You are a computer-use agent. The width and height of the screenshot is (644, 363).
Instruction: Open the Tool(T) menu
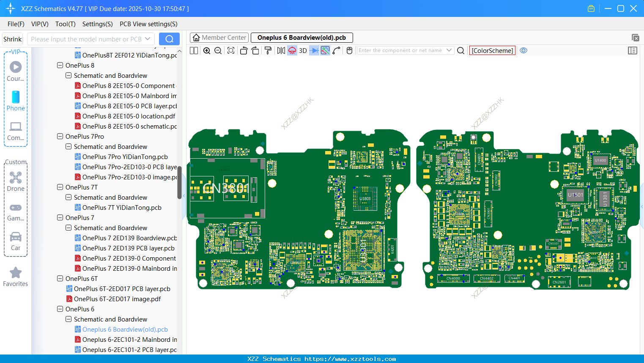(65, 24)
